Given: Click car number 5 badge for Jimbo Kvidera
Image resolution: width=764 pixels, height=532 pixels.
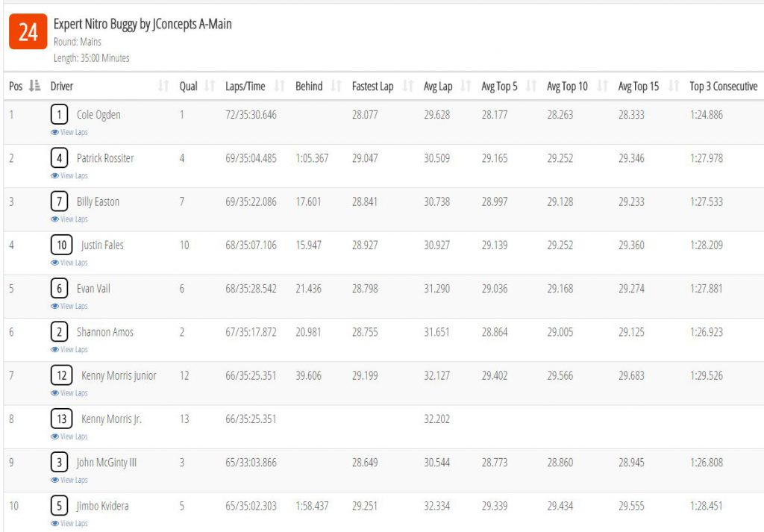Looking at the screenshot, I should point(60,506).
